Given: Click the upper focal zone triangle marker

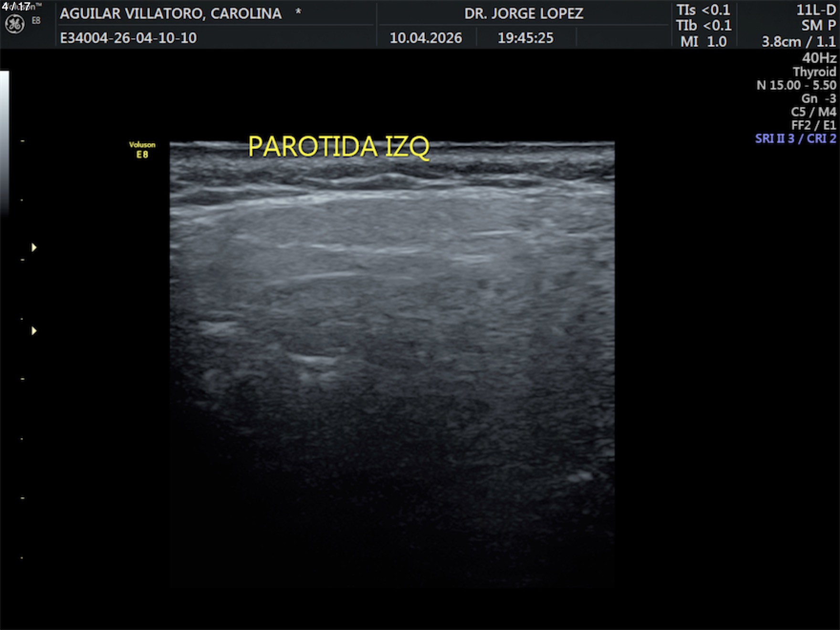Looking at the screenshot, I should click(x=34, y=247).
